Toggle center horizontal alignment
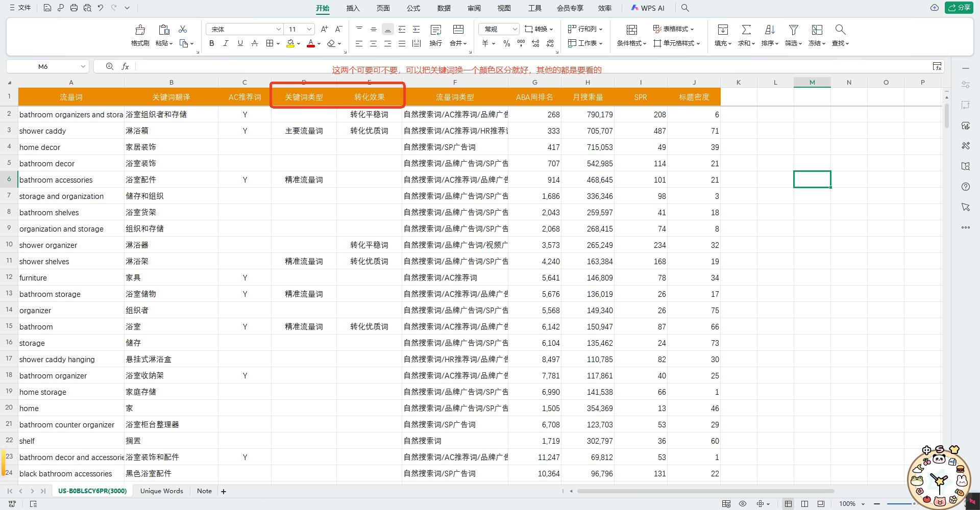The width and height of the screenshot is (980, 510). (x=374, y=44)
